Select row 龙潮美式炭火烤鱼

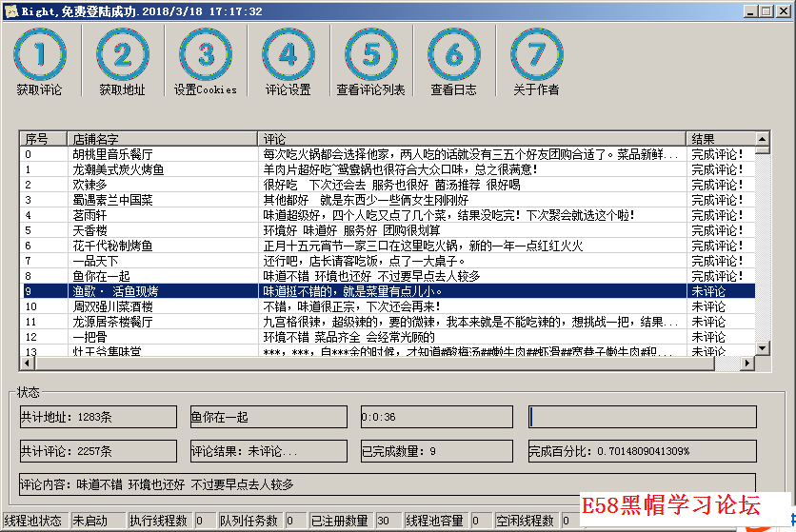(388, 169)
